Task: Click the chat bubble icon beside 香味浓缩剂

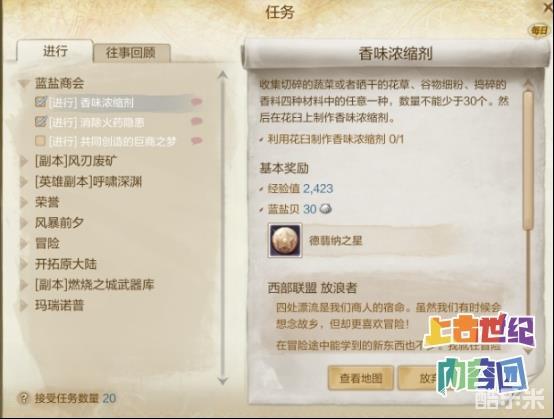Action: [x=196, y=102]
